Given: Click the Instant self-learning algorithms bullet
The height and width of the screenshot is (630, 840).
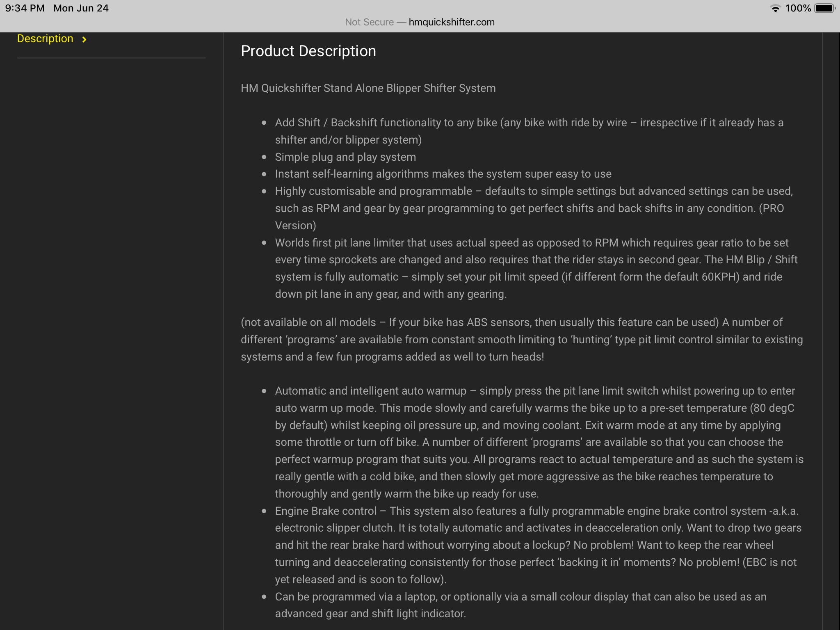Looking at the screenshot, I should tap(443, 174).
